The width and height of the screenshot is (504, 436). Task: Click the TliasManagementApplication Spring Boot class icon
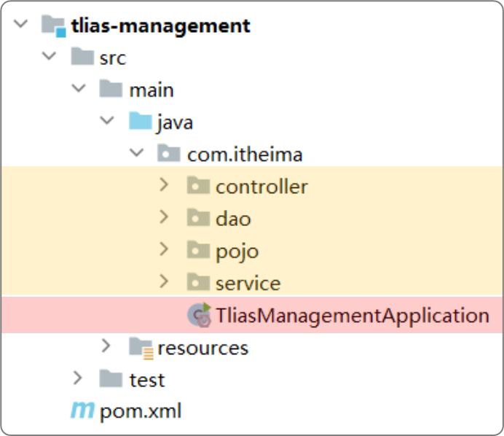(199, 315)
